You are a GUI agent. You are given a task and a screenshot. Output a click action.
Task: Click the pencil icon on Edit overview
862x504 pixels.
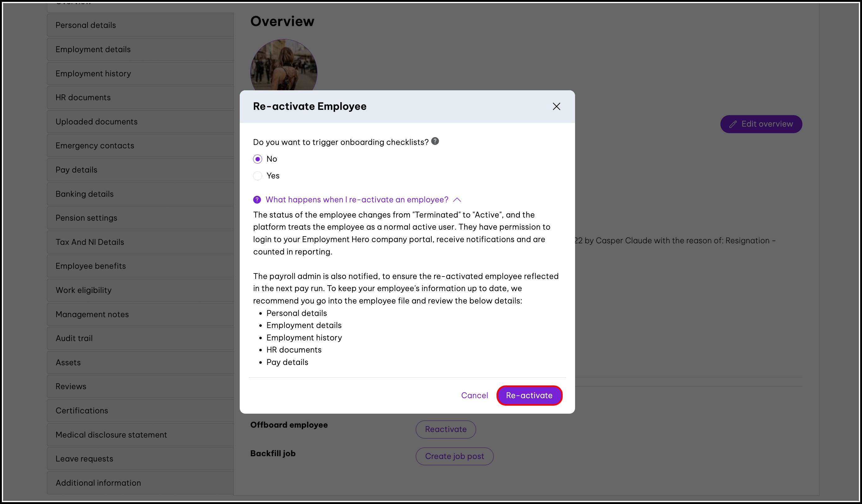pyautogui.click(x=733, y=124)
